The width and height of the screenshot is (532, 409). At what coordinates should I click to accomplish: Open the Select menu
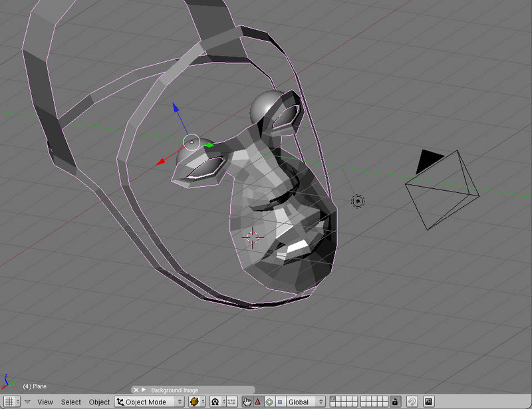click(x=71, y=402)
